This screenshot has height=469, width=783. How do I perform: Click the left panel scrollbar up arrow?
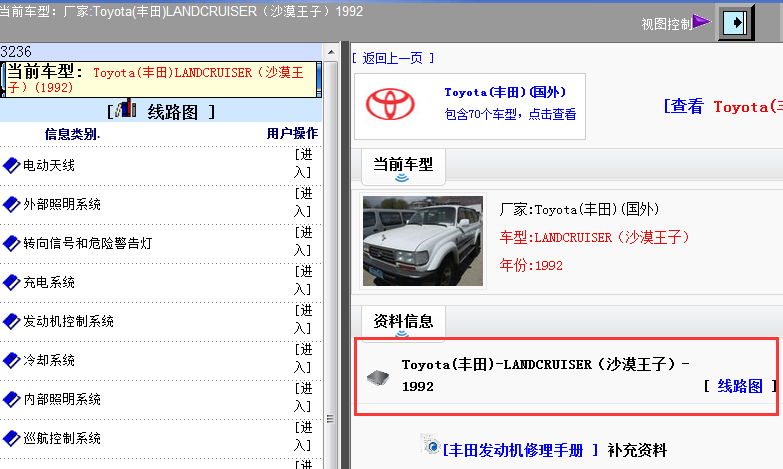(331, 52)
